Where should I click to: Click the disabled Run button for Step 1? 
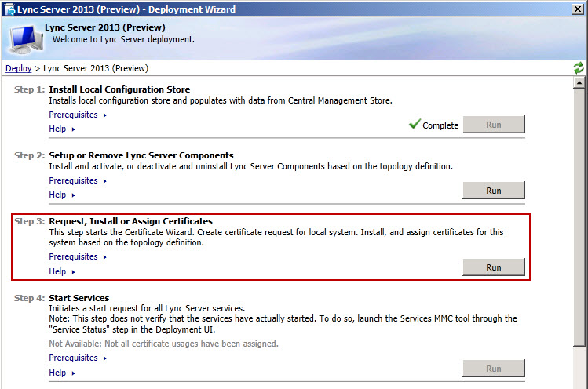493,125
